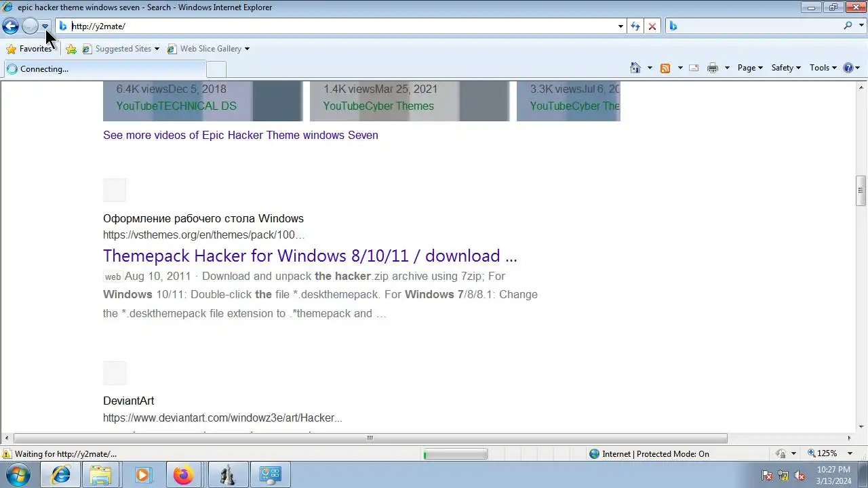868x488 pixels.
Task: Click the deviantart.com URL text
Action: pos(222,418)
